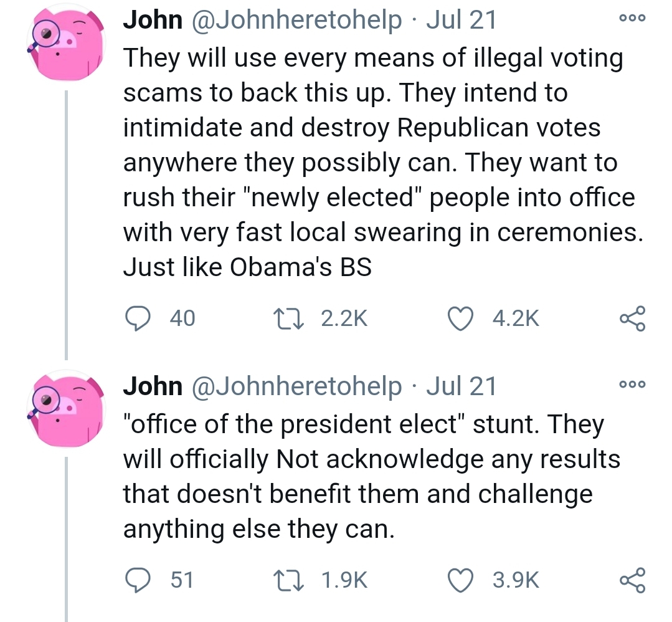Open the display name John on first tweet
This screenshot has height=622, width=672.
[153, 21]
